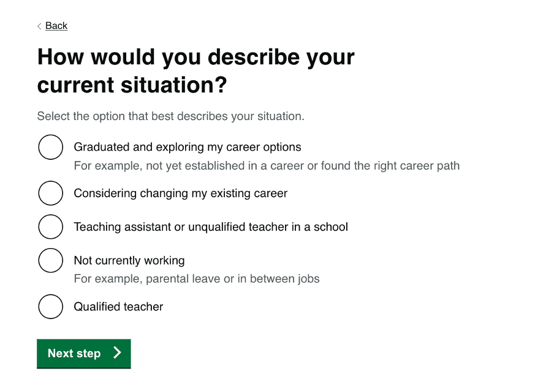
Task: Select the Considering changing career radio circle
Action: tap(51, 193)
